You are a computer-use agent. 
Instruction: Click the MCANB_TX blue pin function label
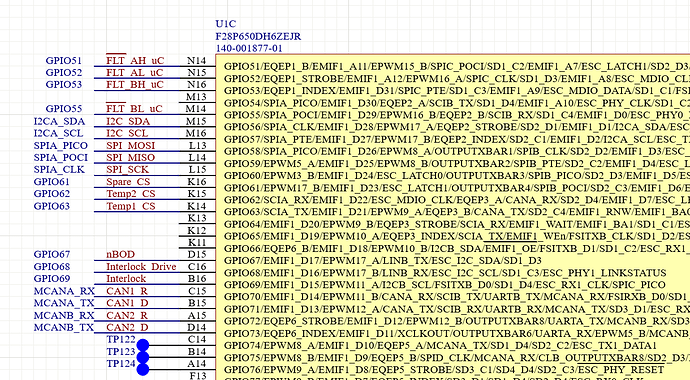(x=64, y=327)
